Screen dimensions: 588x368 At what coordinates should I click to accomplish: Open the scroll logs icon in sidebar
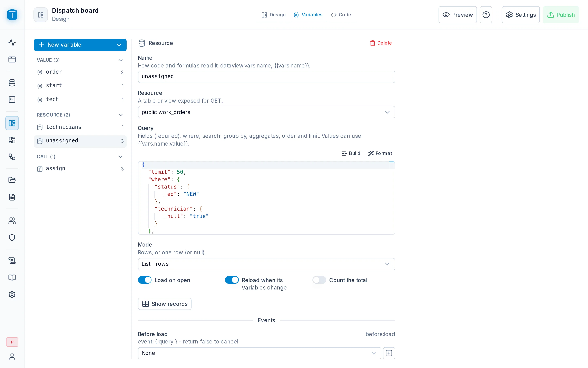(12, 261)
